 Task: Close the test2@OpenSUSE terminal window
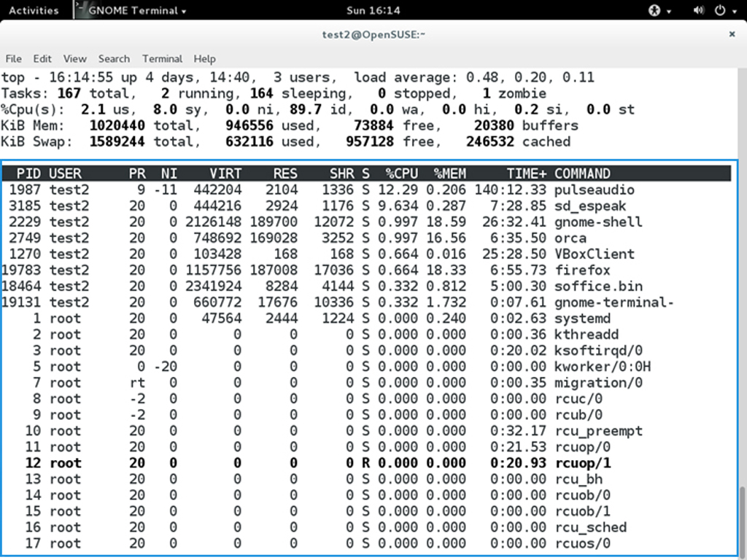point(732,34)
